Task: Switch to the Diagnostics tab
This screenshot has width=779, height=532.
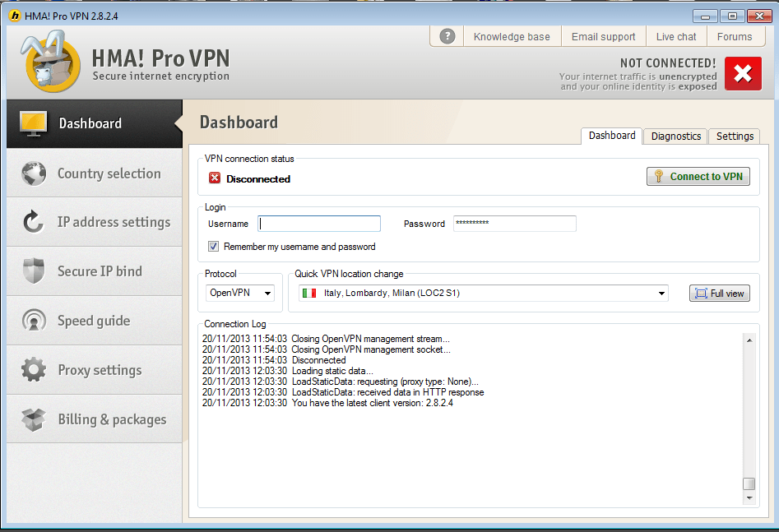Action: [675, 136]
